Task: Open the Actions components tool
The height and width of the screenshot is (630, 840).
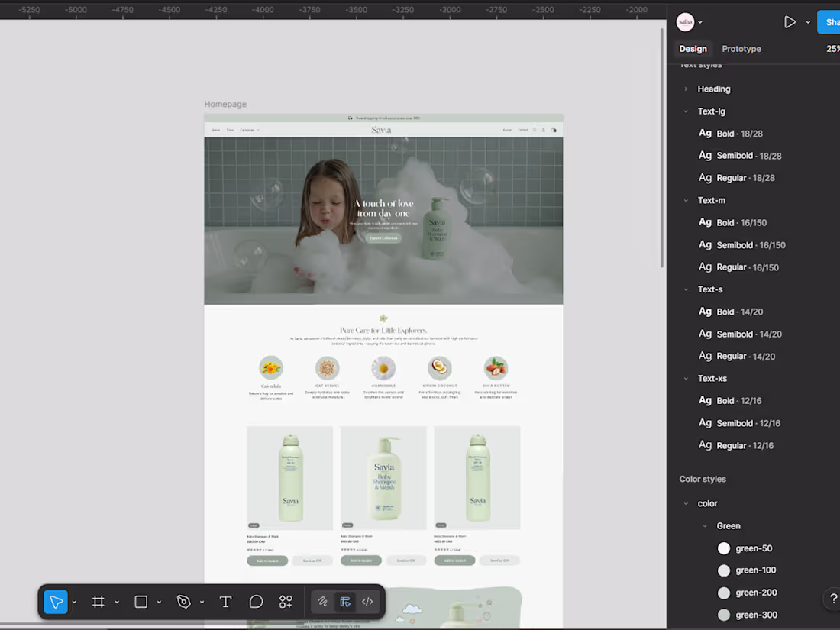Action: click(x=286, y=602)
